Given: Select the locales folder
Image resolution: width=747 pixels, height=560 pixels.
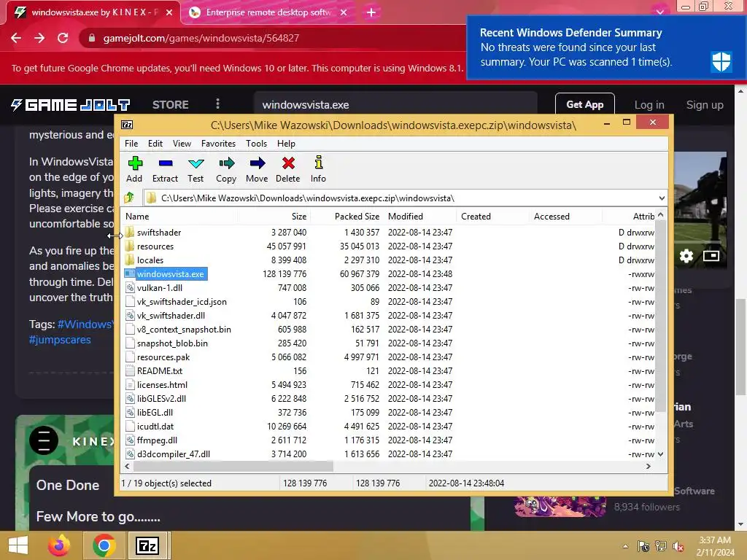Looking at the screenshot, I should click(x=150, y=260).
